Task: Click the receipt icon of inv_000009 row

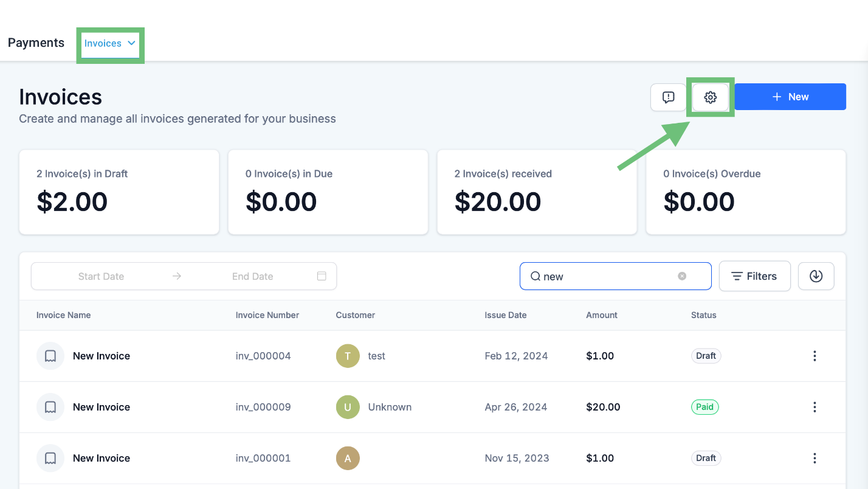Action: 50,407
